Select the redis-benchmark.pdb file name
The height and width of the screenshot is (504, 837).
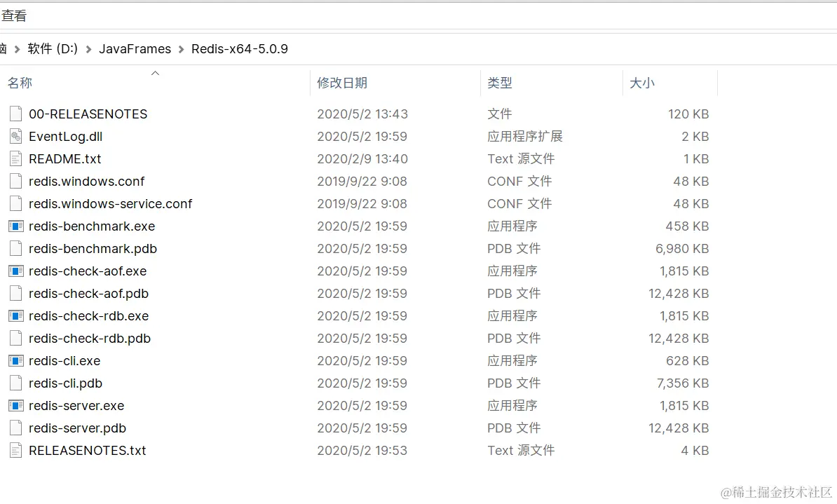pos(93,248)
